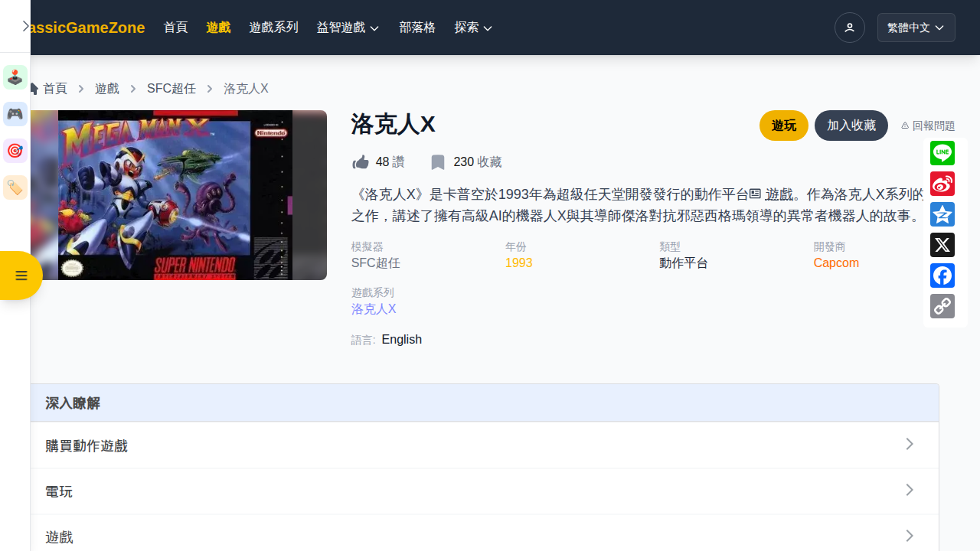Click the bookmark icon beside 230 收藏
This screenshot has width=980, height=551.
coord(438,162)
